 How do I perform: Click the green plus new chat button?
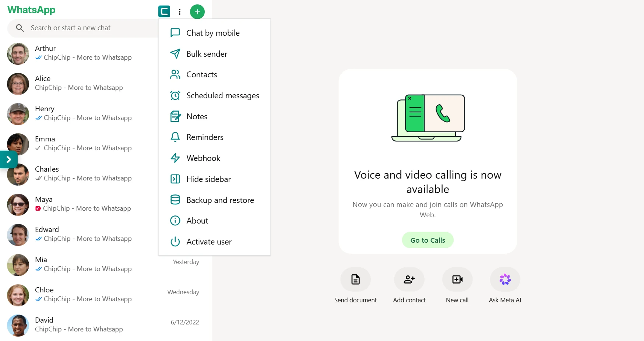[197, 12]
